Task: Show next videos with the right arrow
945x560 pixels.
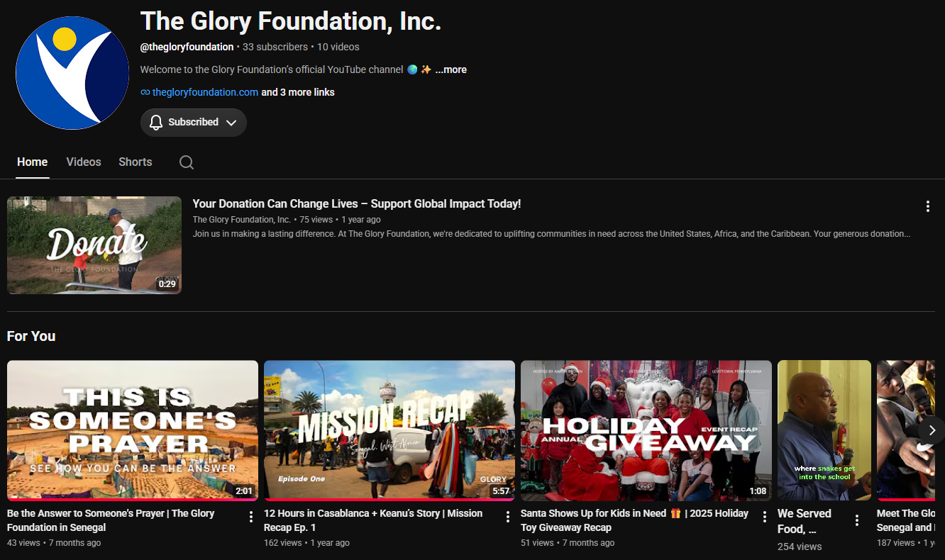Action: tap(932, 430)
